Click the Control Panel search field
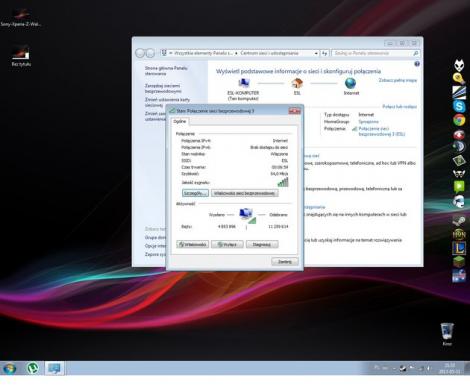The image size is (470, 390). tap(375, 53)
